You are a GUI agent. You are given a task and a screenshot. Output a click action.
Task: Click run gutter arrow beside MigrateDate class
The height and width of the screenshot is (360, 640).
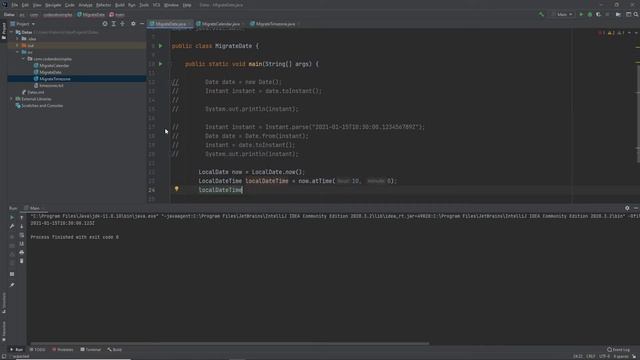[160, 46]
